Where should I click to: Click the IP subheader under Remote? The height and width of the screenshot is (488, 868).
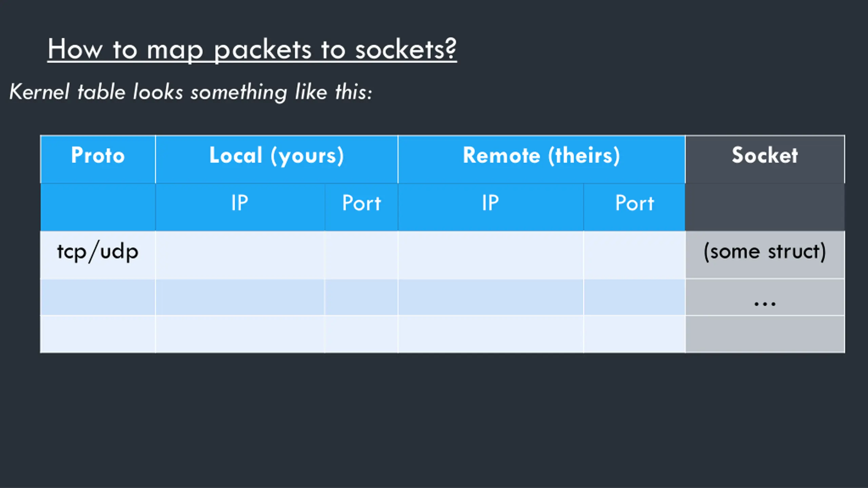pyautogui.click(x=491, y=207)
